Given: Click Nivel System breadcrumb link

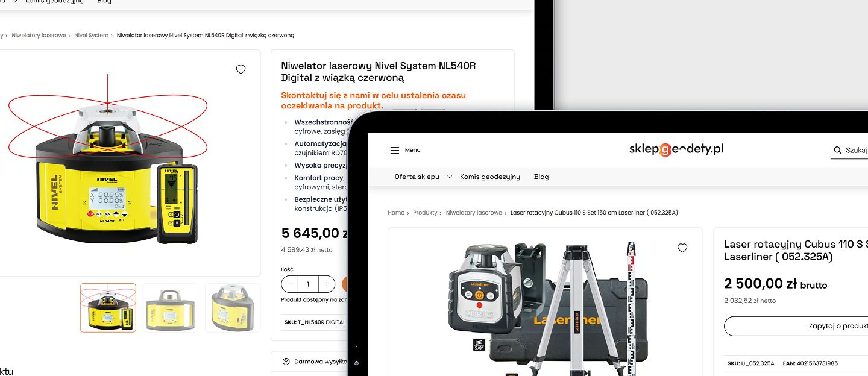Looking at the screenshot, I should click(91, 36).
